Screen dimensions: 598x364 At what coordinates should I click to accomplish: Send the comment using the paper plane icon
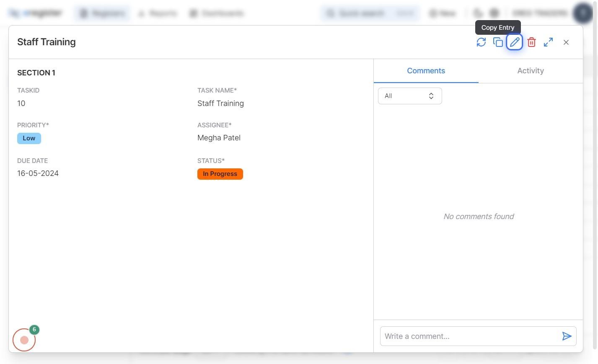567,336
